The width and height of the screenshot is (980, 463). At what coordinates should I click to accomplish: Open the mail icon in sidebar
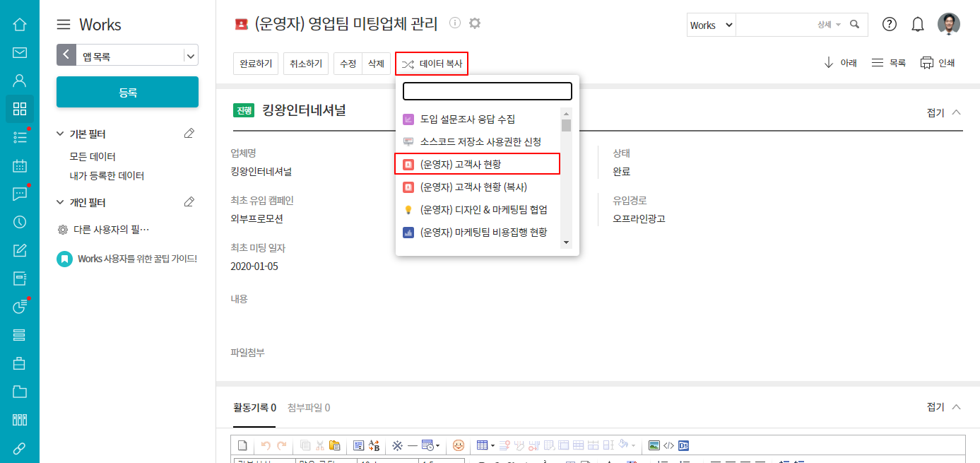pyautogui.click(x=20, y=53)
